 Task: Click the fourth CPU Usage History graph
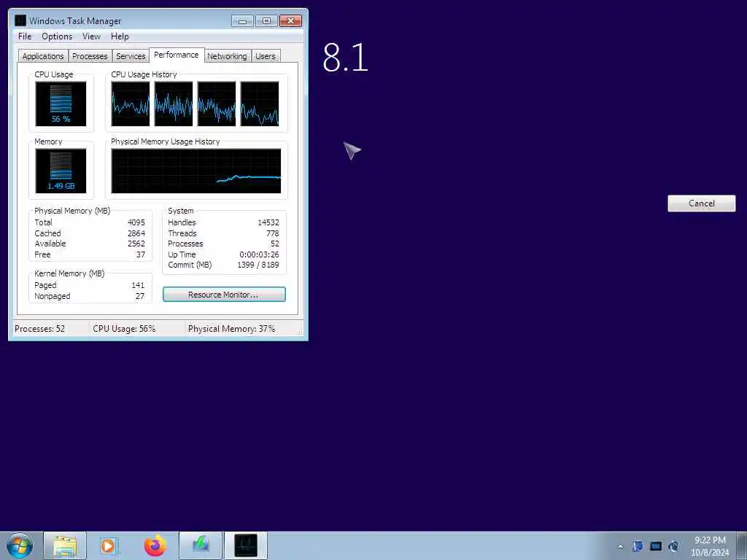260,104
